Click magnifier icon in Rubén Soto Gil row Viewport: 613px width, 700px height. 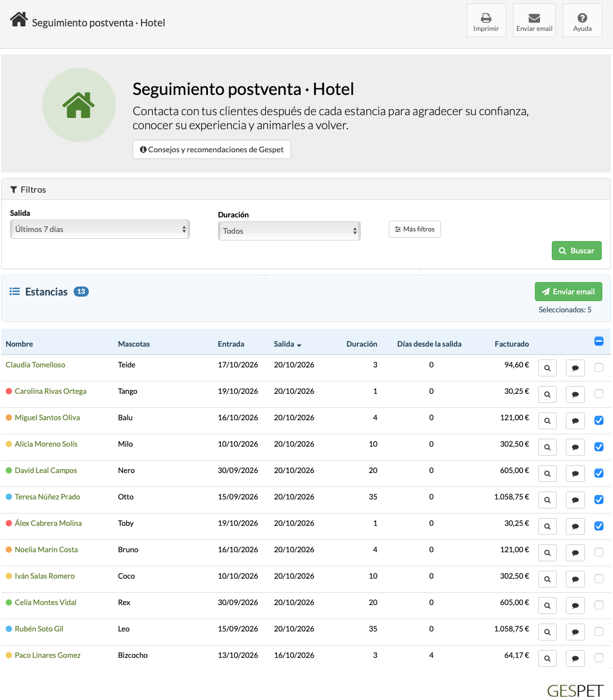(547, 632)
